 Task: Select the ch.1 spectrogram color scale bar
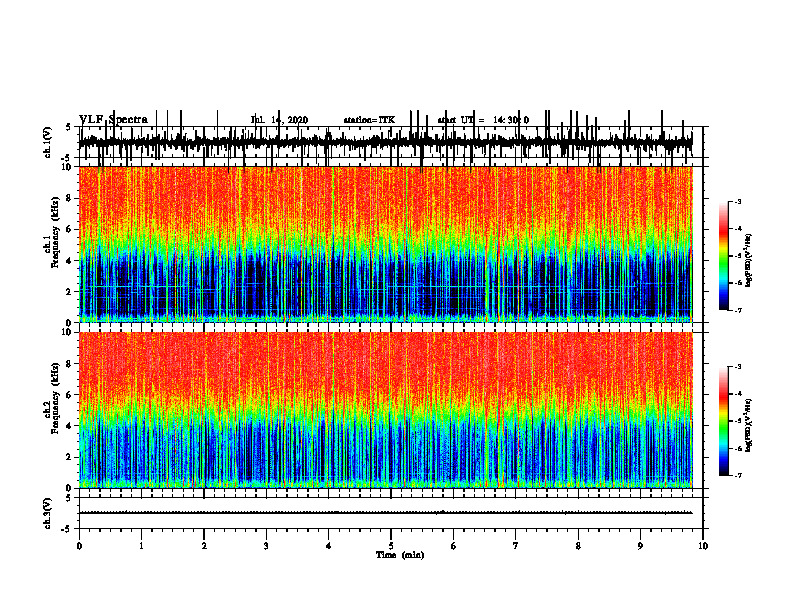[x=724, y=256]
